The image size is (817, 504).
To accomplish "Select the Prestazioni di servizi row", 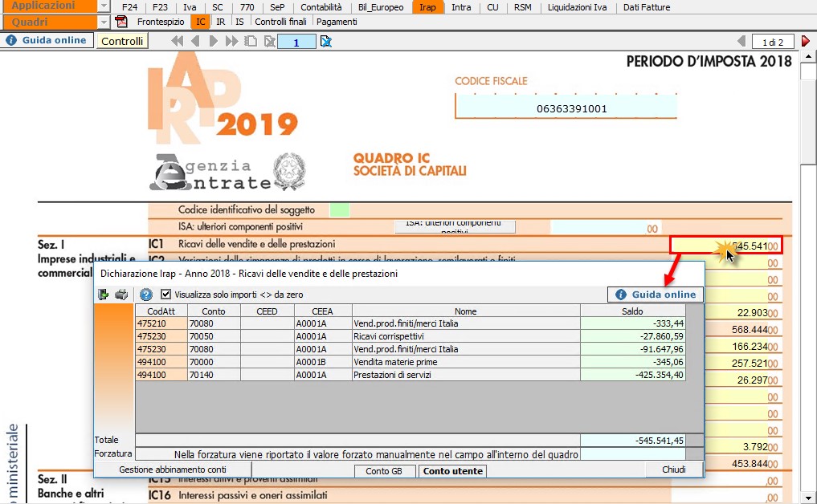I will pyautogui.click(x=410, y=375).
